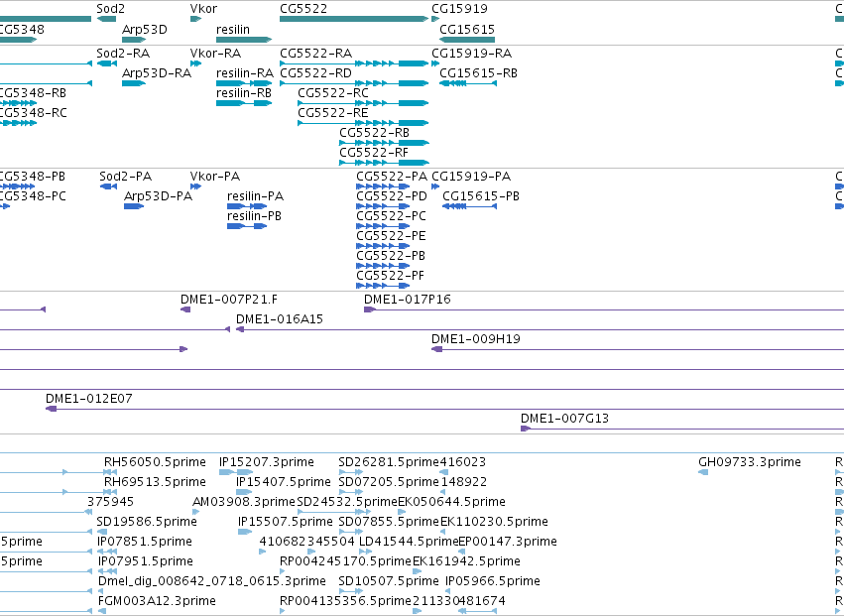The width and height of the screenshot is (844, 616).
Task: Click the CG5522-RF transcript label
Action: coord(374,153)
